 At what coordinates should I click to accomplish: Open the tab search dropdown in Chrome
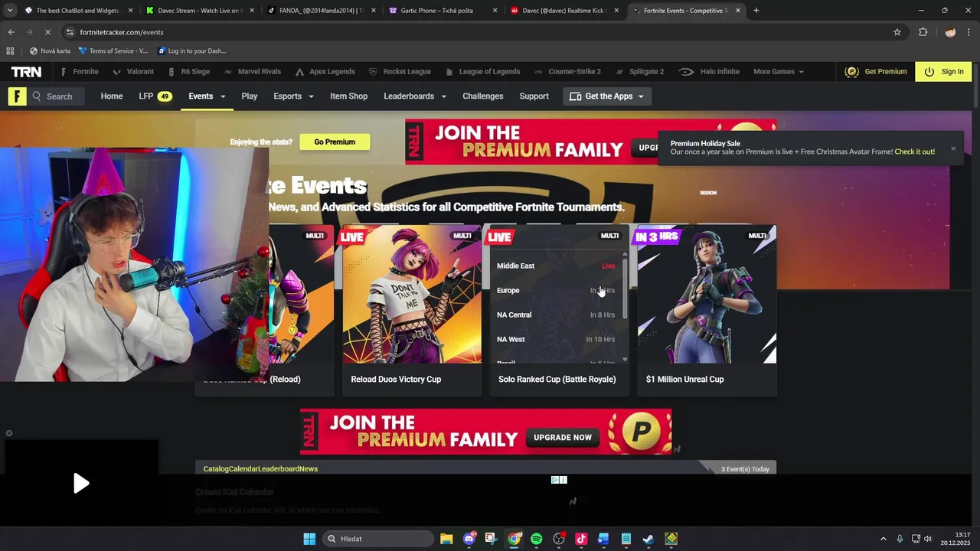tap(10, 11)
